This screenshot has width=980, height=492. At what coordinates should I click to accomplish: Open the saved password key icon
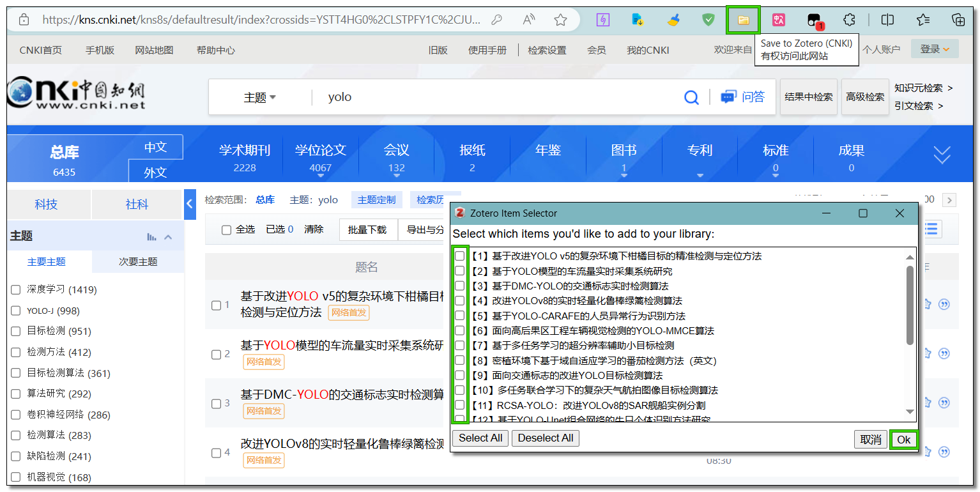496,20
